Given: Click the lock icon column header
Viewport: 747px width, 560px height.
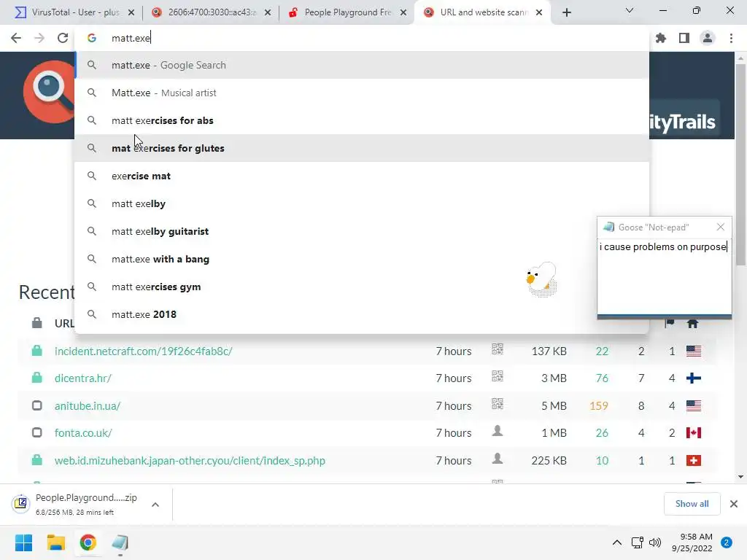Looking at the screenshot, I should tap(36, 323).
